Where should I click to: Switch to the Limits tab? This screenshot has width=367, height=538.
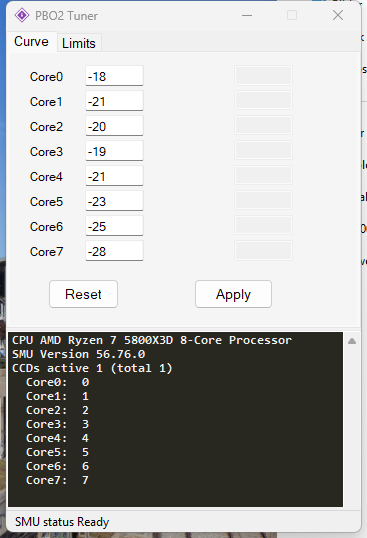click(79, 43)
